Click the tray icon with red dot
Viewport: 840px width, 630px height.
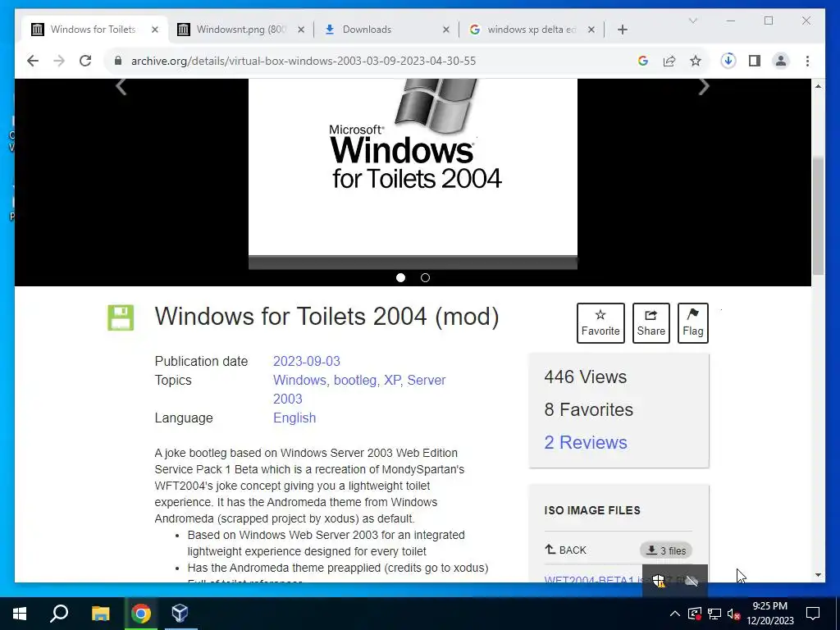[x=695, y=614]
